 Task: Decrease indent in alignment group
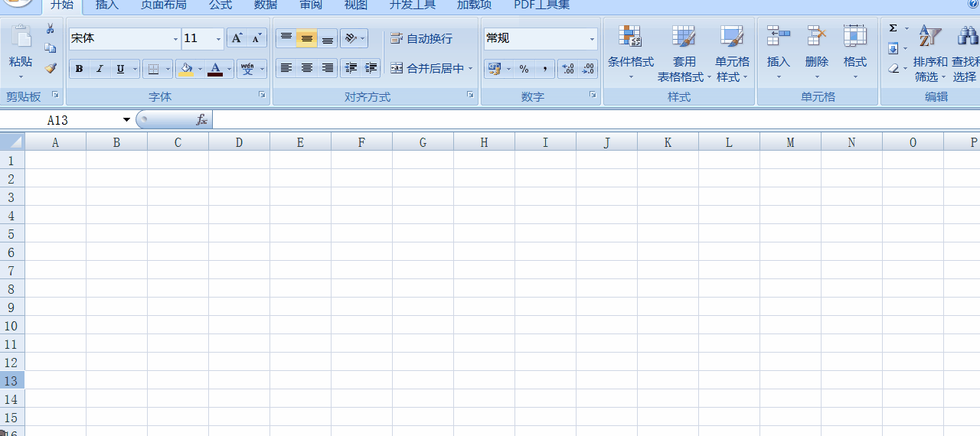click(x=351, y=68)
